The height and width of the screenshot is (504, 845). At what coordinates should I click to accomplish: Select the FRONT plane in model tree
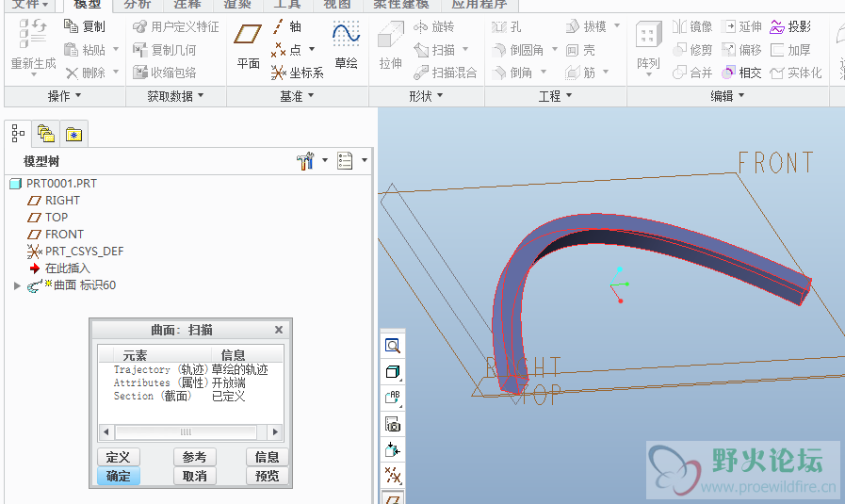(64, 234)
